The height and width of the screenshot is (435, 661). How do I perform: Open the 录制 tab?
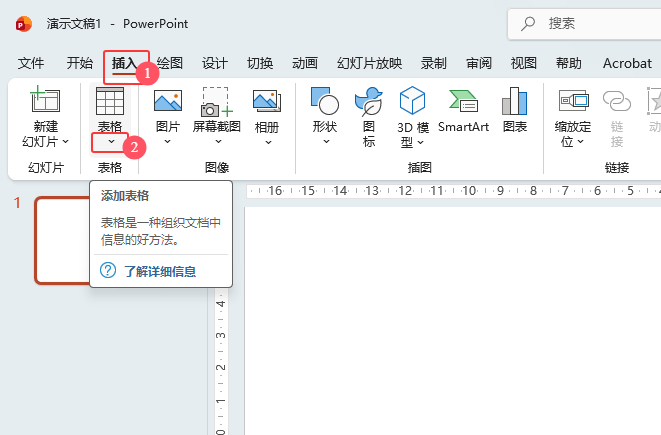433,63
